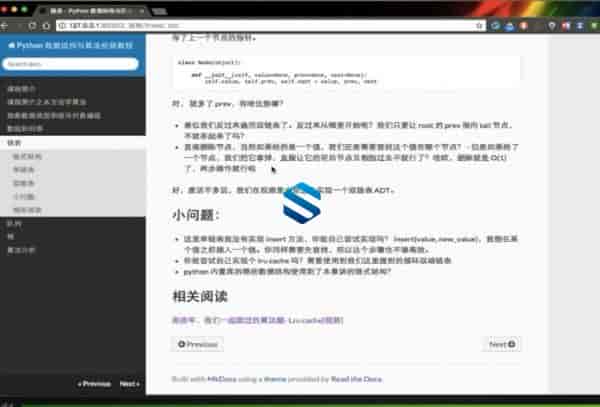Open the 链表 section in the sidebar
This screenshot has width=600, height=407.
14,144
